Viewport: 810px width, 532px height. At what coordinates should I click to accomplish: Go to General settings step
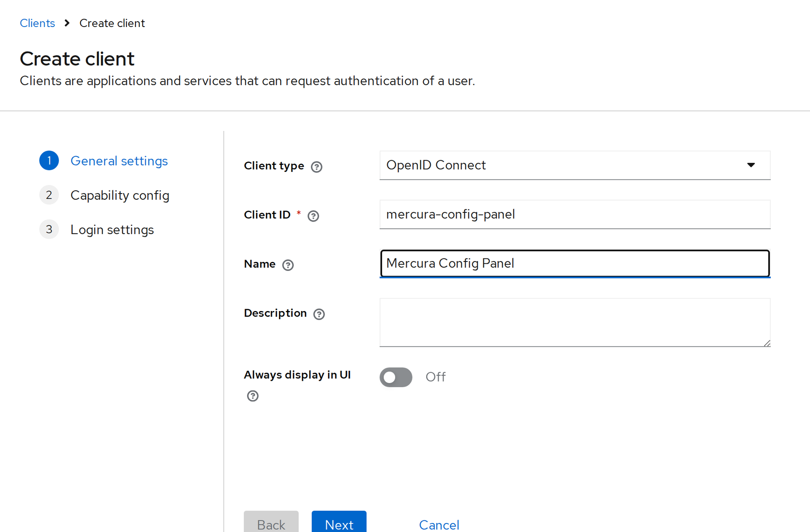[119, 161]
